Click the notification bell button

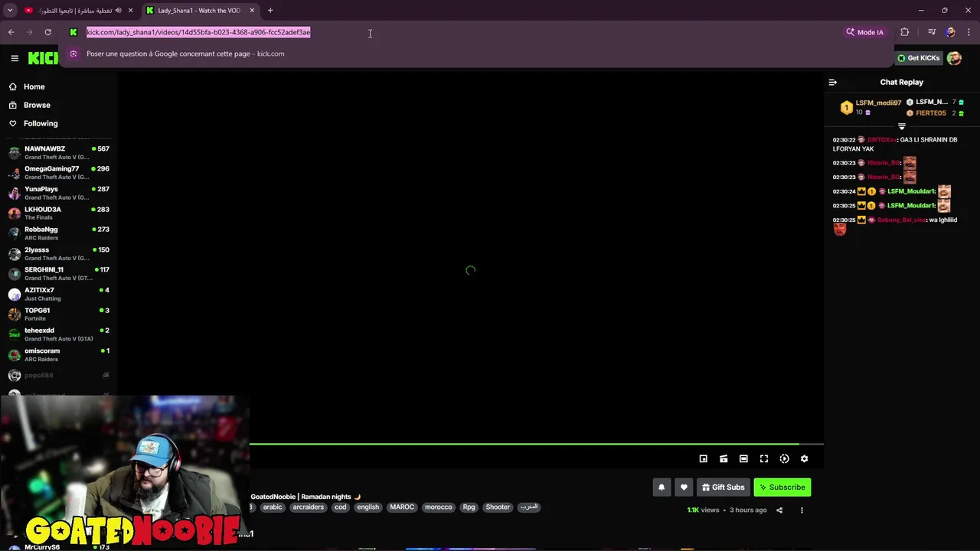pyautogui.click(x=661, y=487)
